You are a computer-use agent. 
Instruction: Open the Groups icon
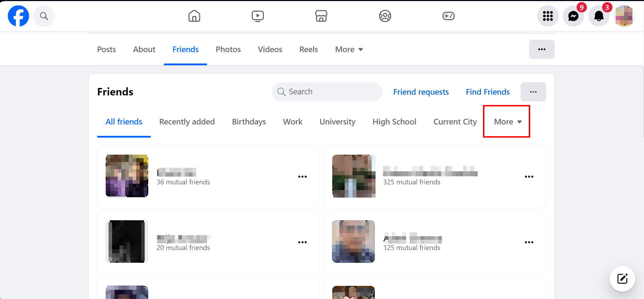click(385, 16)
